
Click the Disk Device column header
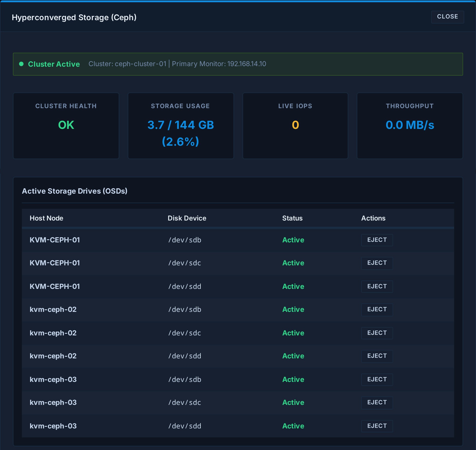(x=187, y=218)
